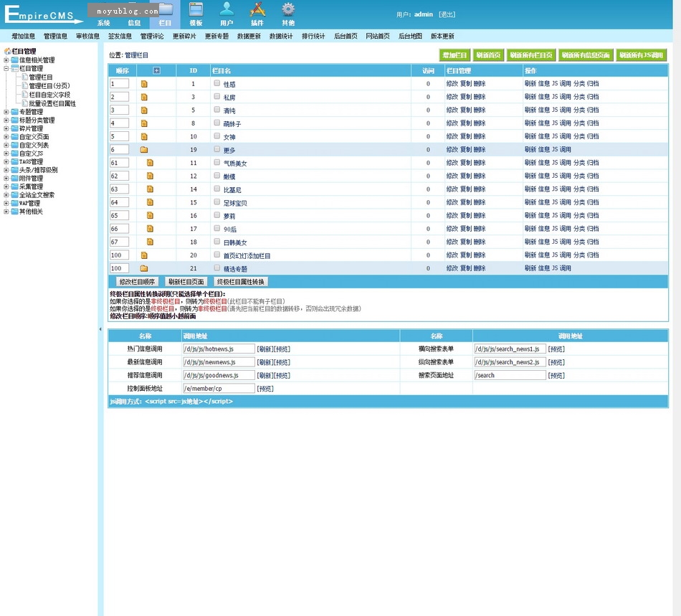Image resolution: width=681 pixels, height=616 pixels.
Task: Toggle the checkbox next to 女神
Action: click(x=217, y=136)
